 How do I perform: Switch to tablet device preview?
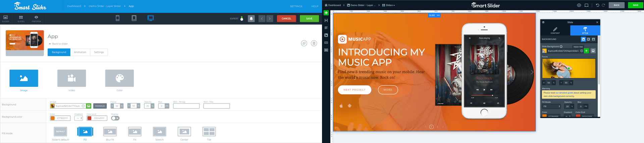click(134, 18)
